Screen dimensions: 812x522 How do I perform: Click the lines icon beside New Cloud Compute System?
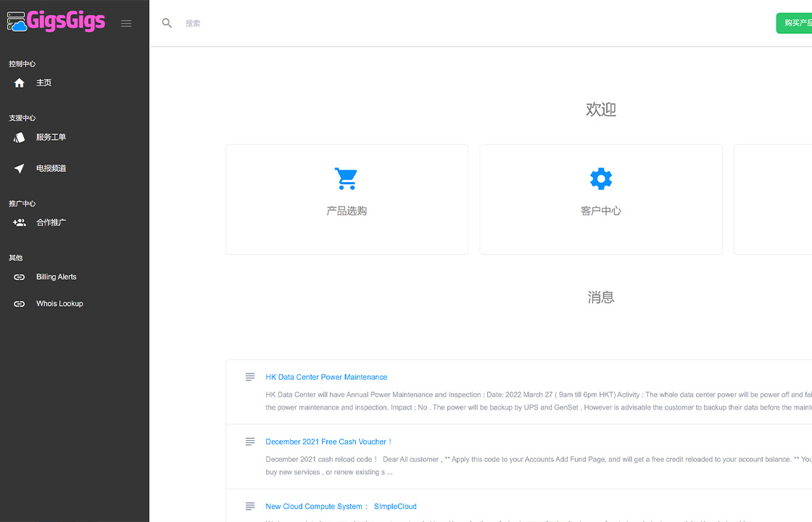click(x=250, y=507)
